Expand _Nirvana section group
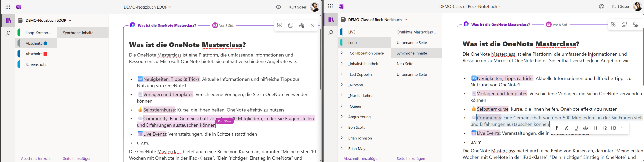This screenshot has width=644, height=162. (x=342, y=85)
